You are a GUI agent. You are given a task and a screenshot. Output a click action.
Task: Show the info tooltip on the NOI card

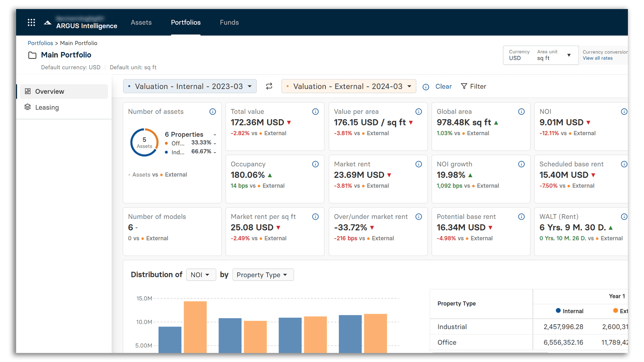click(x=624, y=112)
